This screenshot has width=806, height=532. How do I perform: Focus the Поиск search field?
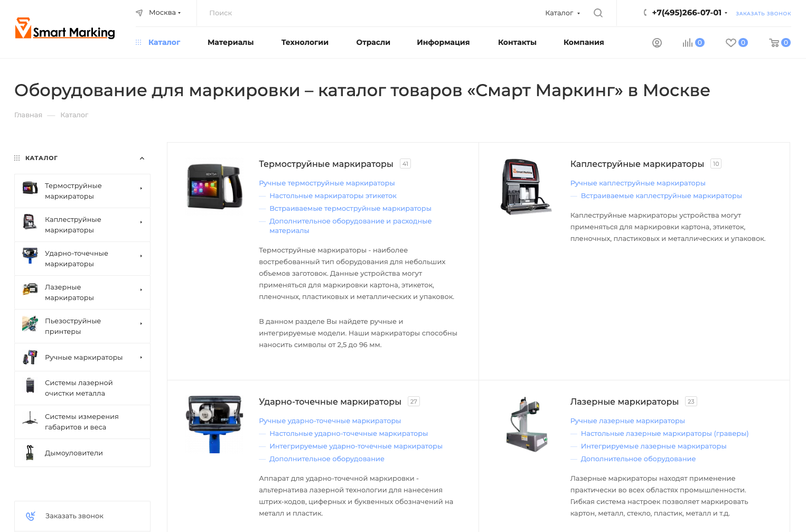tap(370, 13)
